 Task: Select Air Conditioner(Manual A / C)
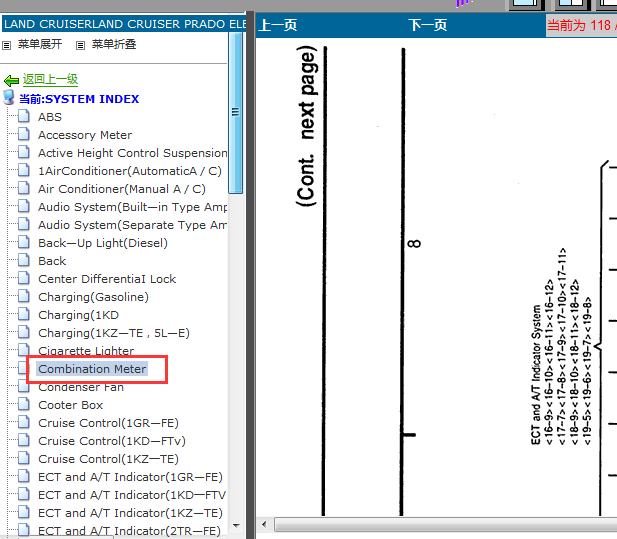pyautogui.click(x=122, y=189)
